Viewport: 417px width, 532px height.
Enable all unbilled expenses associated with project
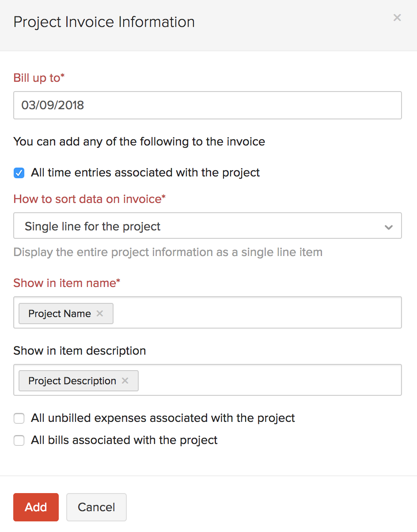[19, 418]
